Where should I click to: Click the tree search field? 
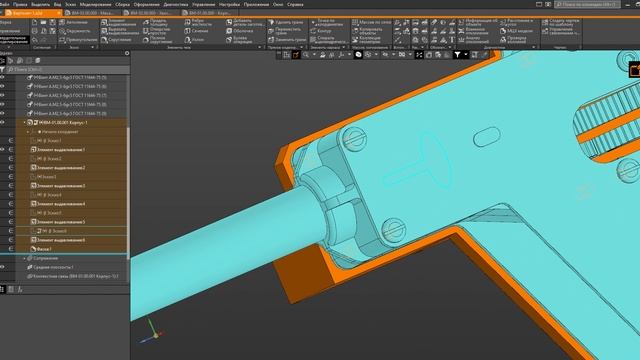[x=67, y=69]
